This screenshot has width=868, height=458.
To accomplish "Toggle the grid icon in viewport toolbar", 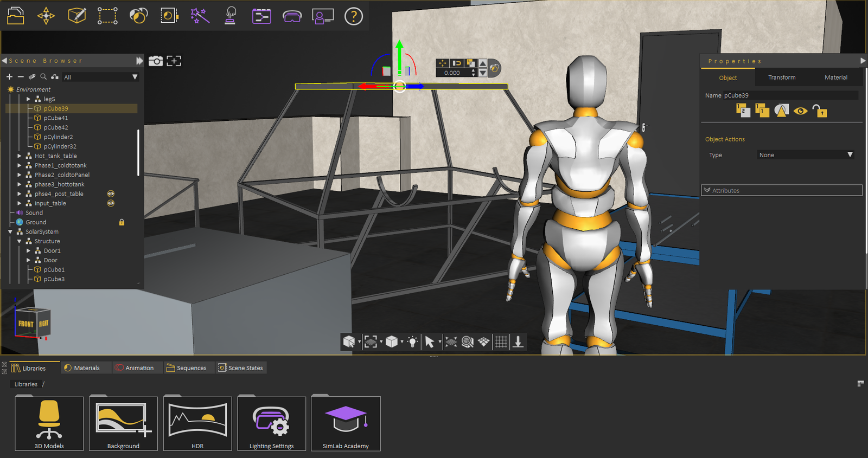I will (501, 342).
